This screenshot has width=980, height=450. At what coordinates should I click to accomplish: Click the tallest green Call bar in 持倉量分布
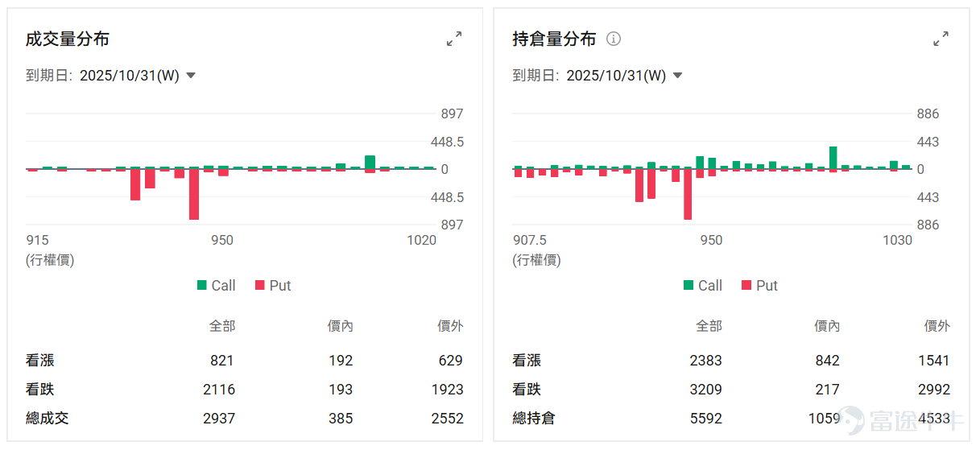point(833,158)
